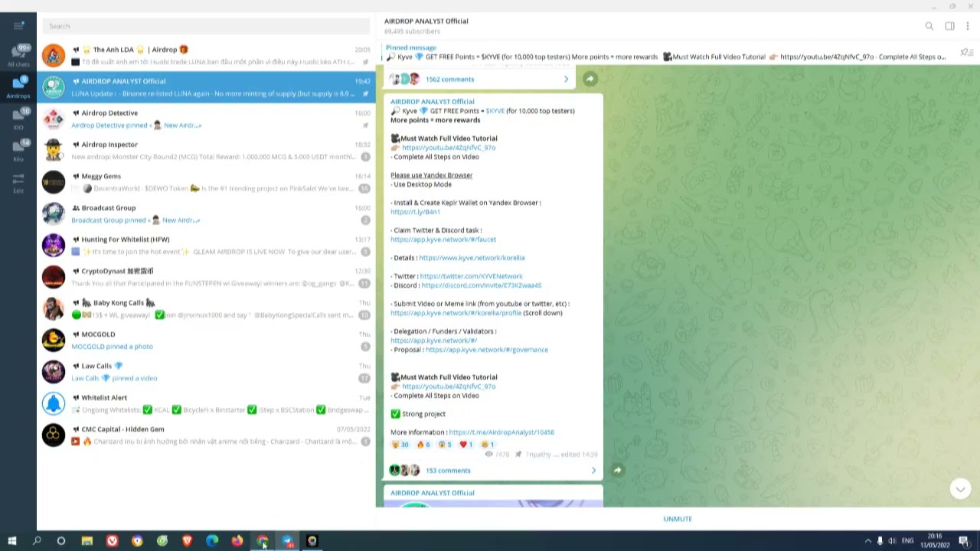980x551 pixels.
Task: Open File Explorer from taskbar
Action: pos(87,541)
